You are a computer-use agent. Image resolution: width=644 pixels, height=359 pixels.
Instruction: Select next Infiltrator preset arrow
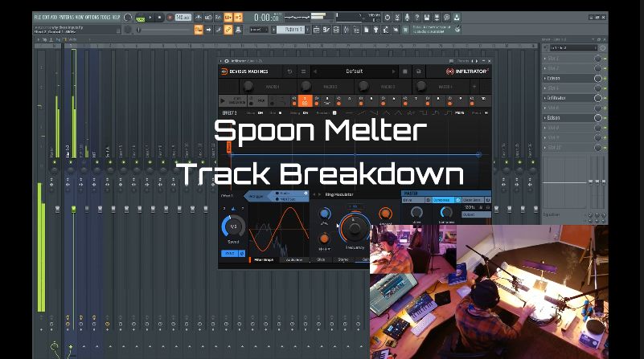393,71
